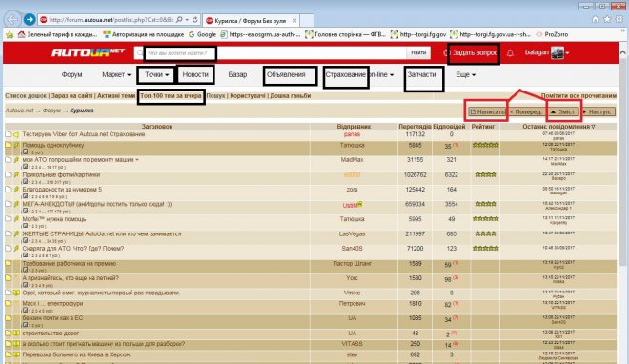Refresh the page with the reload icon

(195, 20)
